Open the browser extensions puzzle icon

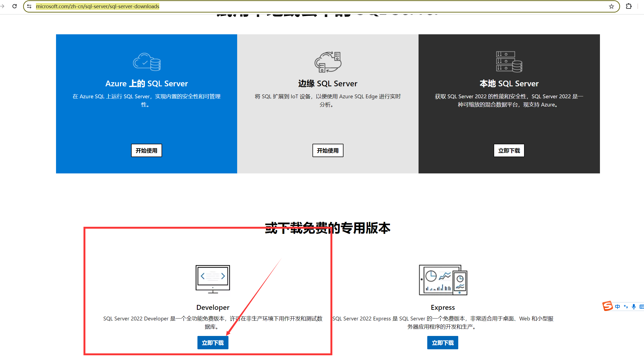coord(629,6)
